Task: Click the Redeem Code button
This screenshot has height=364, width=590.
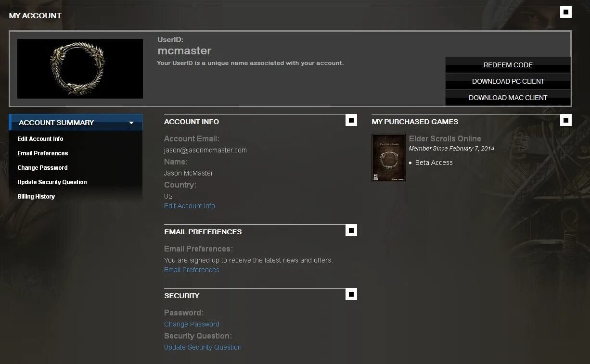Action: tap(508, 65)
